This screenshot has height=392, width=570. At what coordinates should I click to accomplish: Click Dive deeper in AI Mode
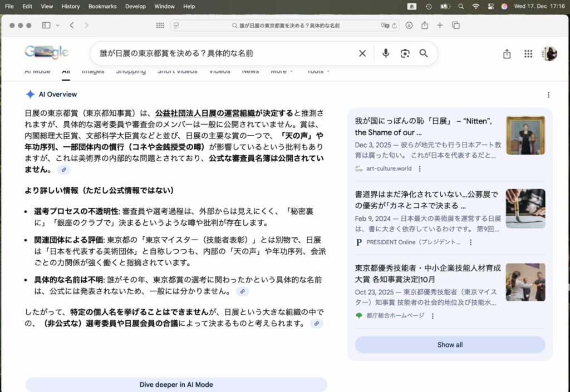pos(176,385)
